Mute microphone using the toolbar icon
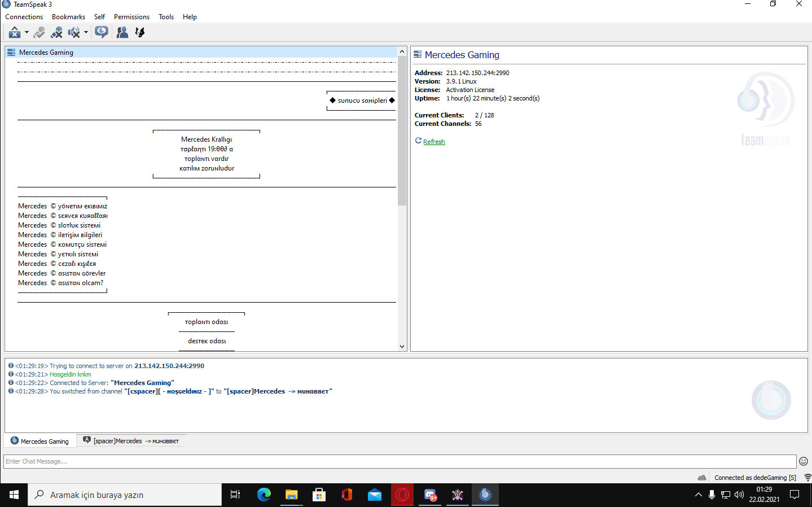This screenshot has height=507, width=812. click(x=56, y=33)
